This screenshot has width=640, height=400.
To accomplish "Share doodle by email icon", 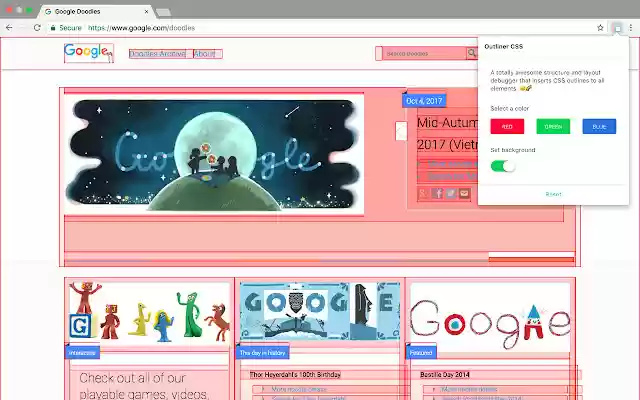I will pyautogui.click(x=464, y=193).
